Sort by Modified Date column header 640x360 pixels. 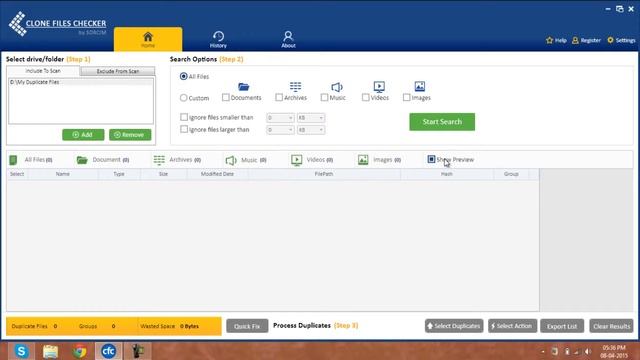pyautogui.click(x=217, y=174)
